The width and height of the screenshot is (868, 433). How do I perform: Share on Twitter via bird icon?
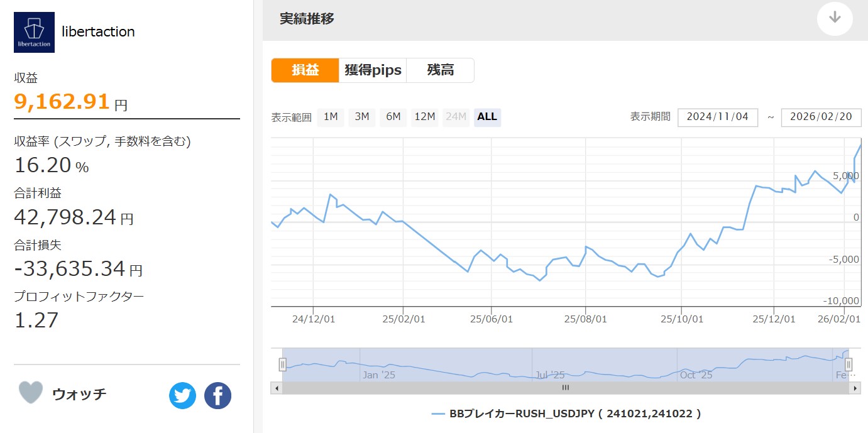182,396
